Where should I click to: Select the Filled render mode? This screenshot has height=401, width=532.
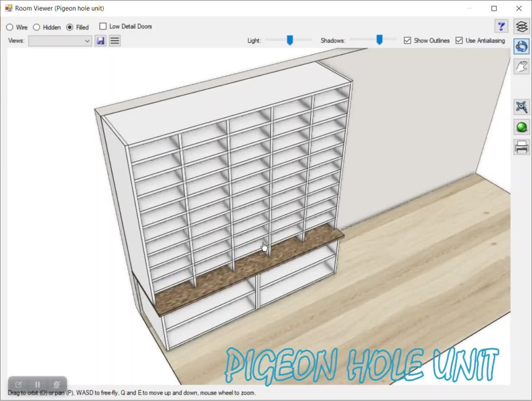coord(70,27)
